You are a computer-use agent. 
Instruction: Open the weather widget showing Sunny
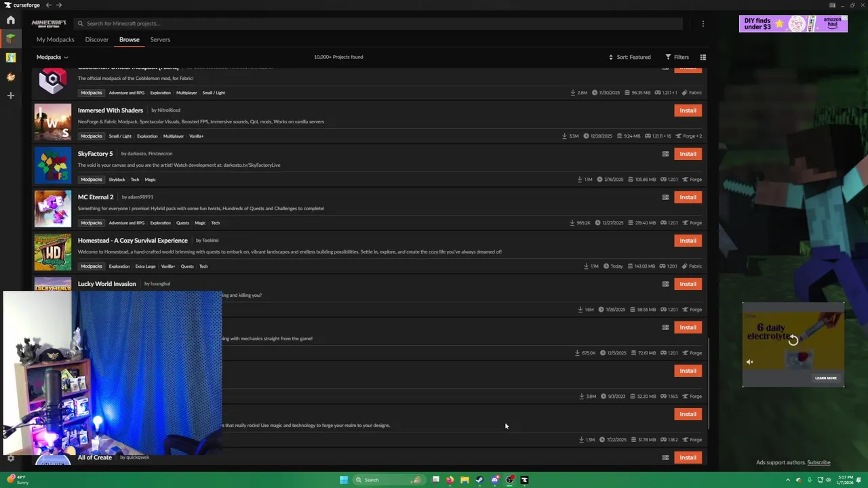(x=18, y=480)
